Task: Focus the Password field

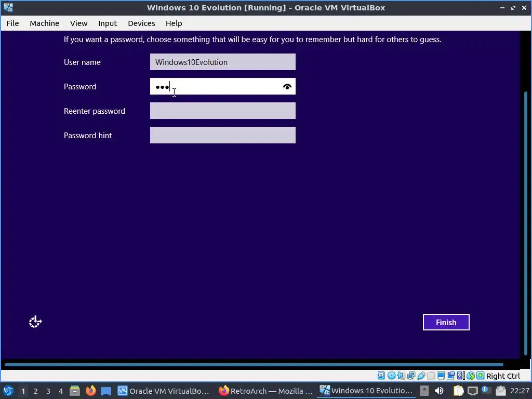Action: 222,86
